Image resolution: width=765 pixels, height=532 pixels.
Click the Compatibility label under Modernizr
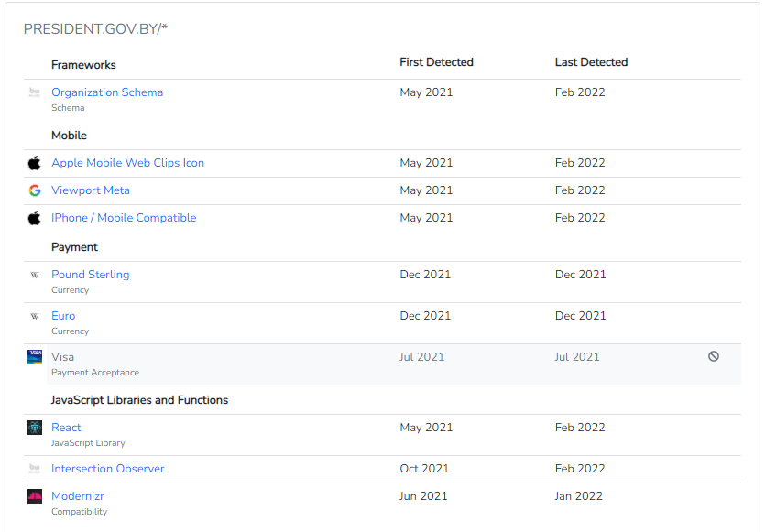[x=79, y=512]
